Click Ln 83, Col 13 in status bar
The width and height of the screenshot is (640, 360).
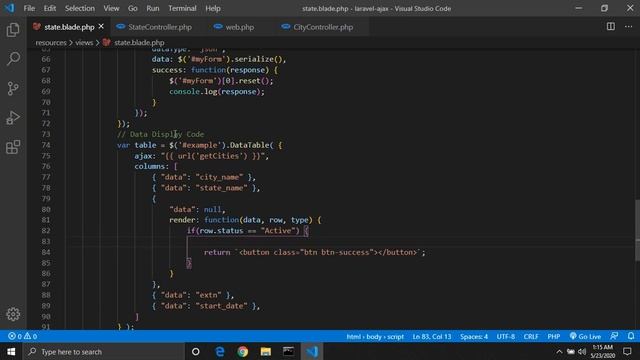point(432,336)
